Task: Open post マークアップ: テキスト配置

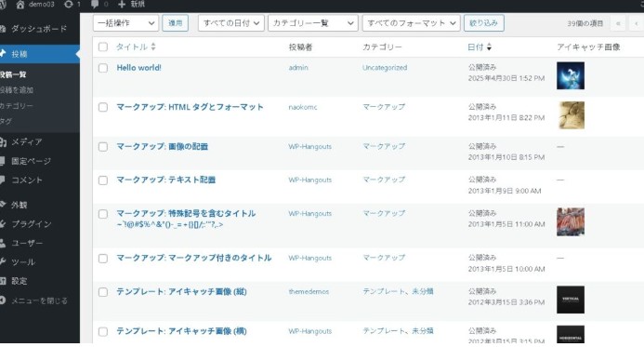Action: 166,180
